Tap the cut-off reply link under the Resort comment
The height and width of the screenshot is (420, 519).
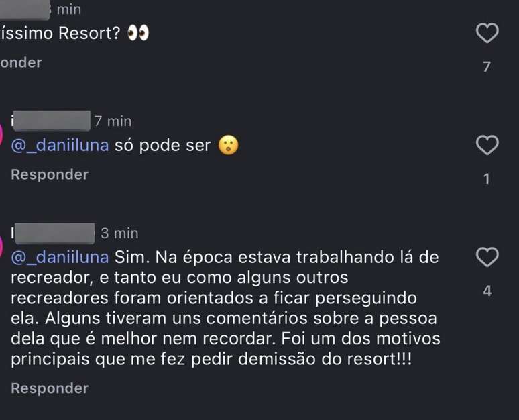(x=21, y=62)
